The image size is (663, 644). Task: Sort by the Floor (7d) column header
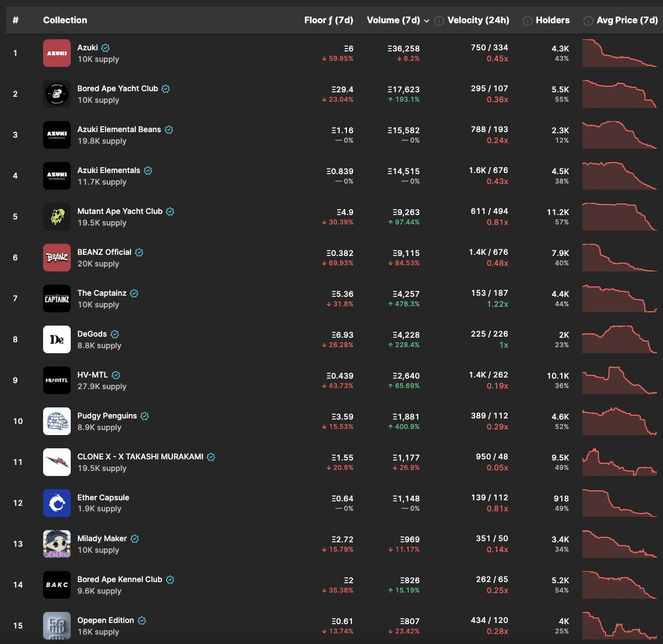click(x=329, y=20)
